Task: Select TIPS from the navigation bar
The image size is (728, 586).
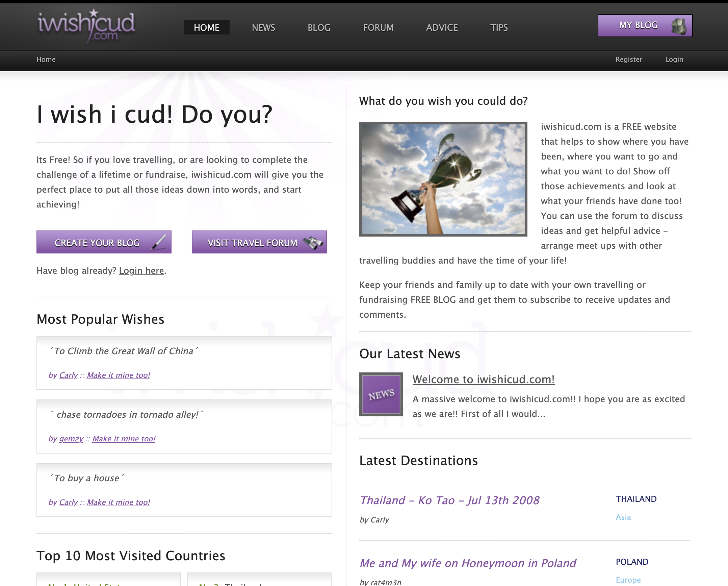Action: tap(499, 27)
